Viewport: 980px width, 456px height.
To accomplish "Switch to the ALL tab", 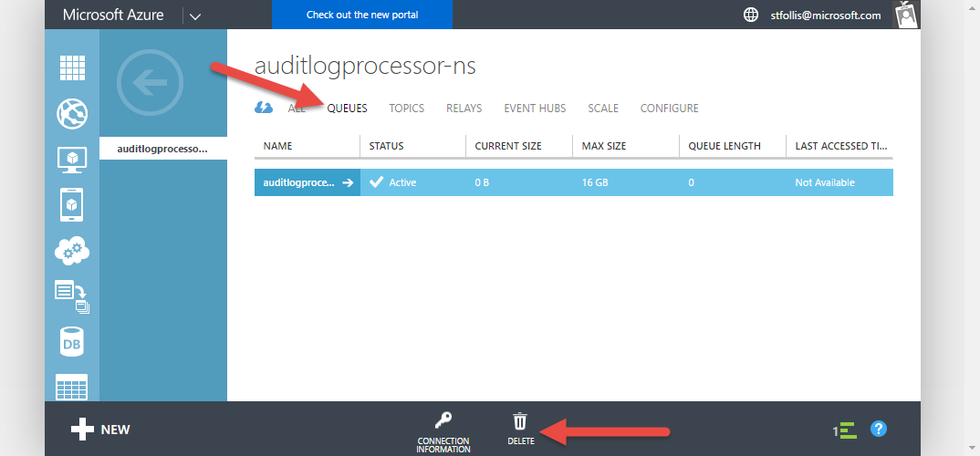I will 297,108.
